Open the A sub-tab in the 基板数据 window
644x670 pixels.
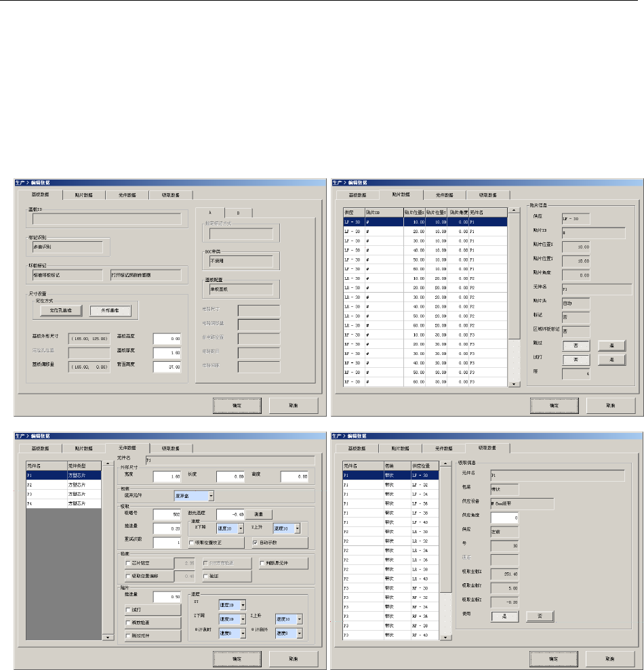click(x=210, y=212)
